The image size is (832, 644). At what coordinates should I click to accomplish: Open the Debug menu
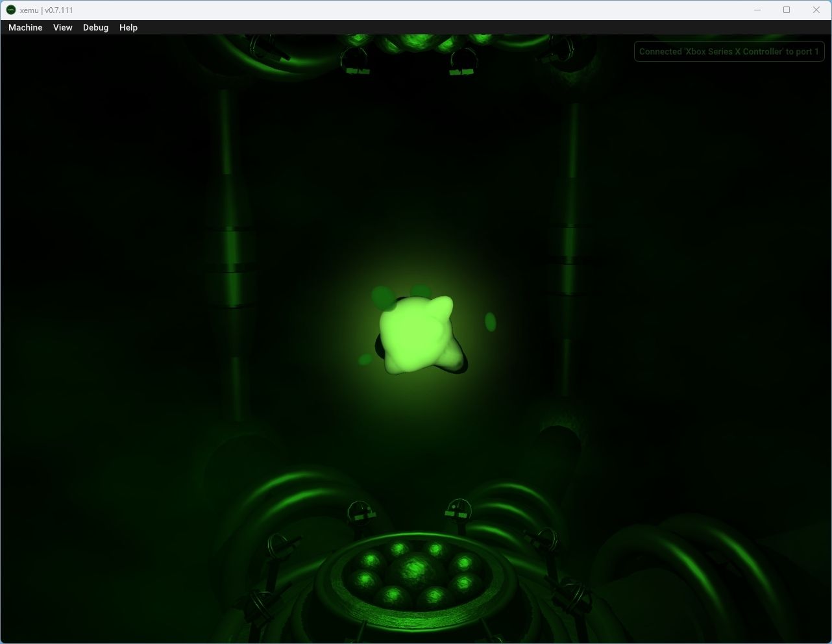tap(95, 27)
